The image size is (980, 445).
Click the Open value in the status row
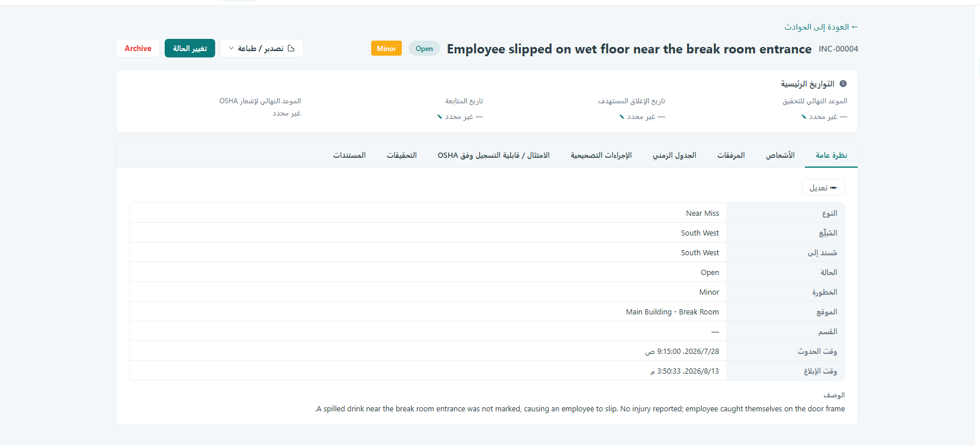click(710, 272)
